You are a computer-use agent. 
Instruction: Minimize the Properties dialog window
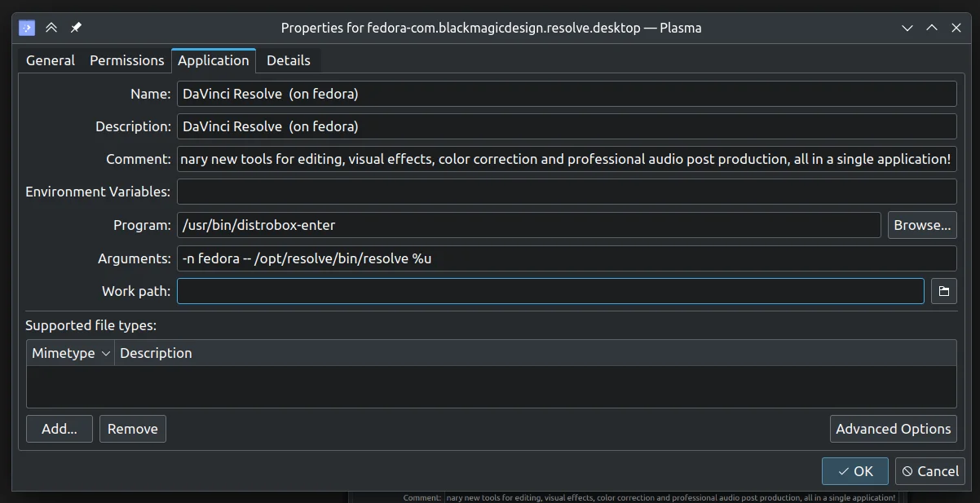(907, 28)
